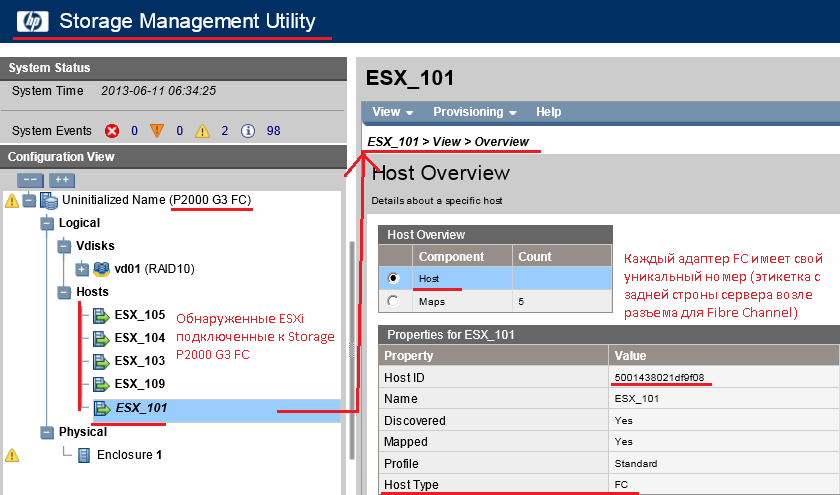Select ESX_101 in the Hosts tree
840x495 pixels.
141,408
